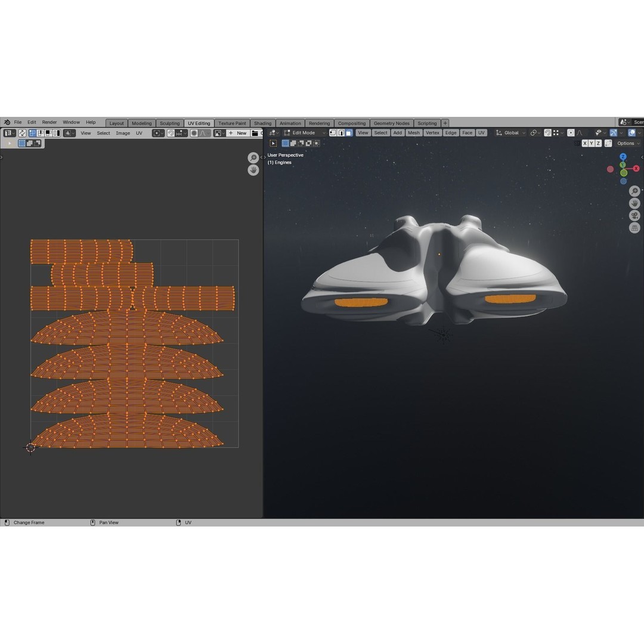Viewport: 644px width, 644px height.
Task: Select face select mode in 3D viewport
Action: coord(349,132)
